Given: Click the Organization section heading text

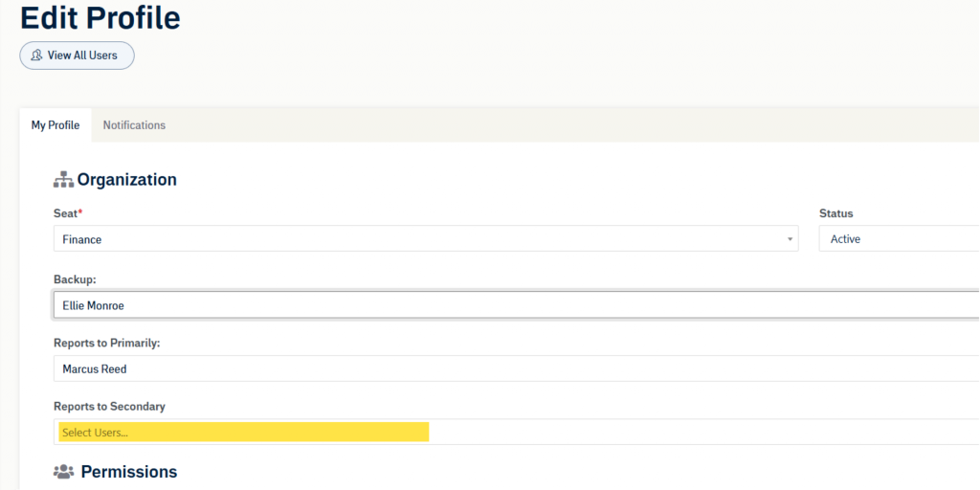Looking at the screenshot, I should click(x=126, y=180).
